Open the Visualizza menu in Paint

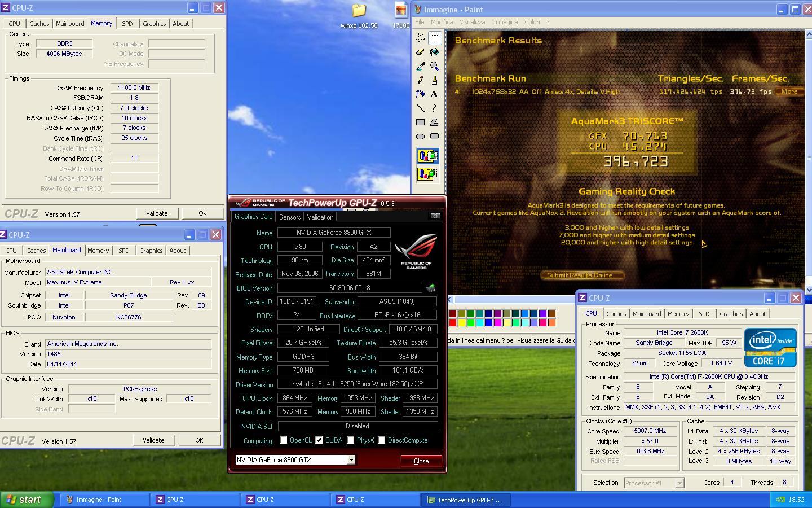coord(472,22)
